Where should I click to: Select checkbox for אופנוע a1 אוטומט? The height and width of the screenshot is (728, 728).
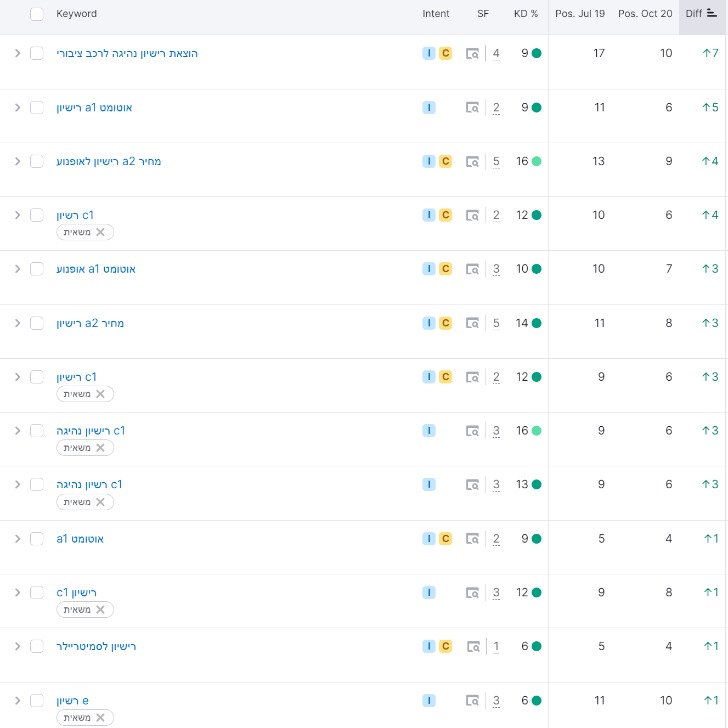coord(37,269)
